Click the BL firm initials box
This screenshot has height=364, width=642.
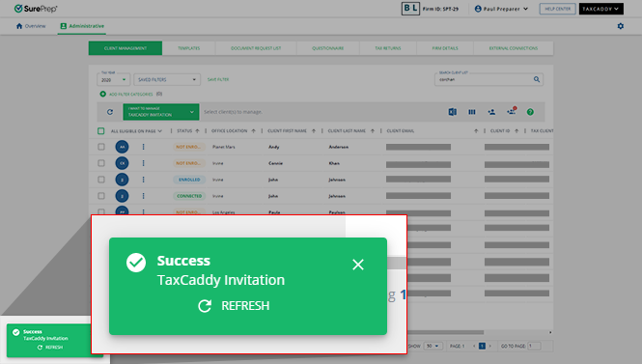tap(410, 9)
